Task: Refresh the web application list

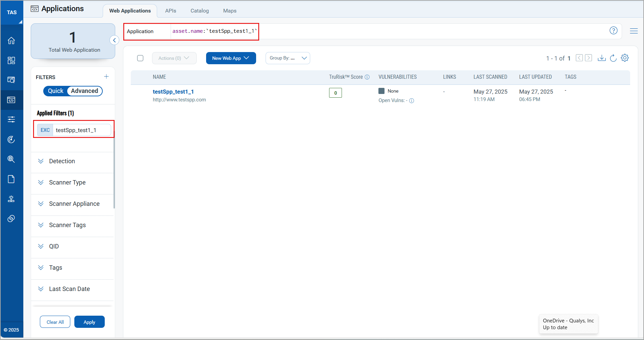Action: pyautogui.click(x=613, y=58)
